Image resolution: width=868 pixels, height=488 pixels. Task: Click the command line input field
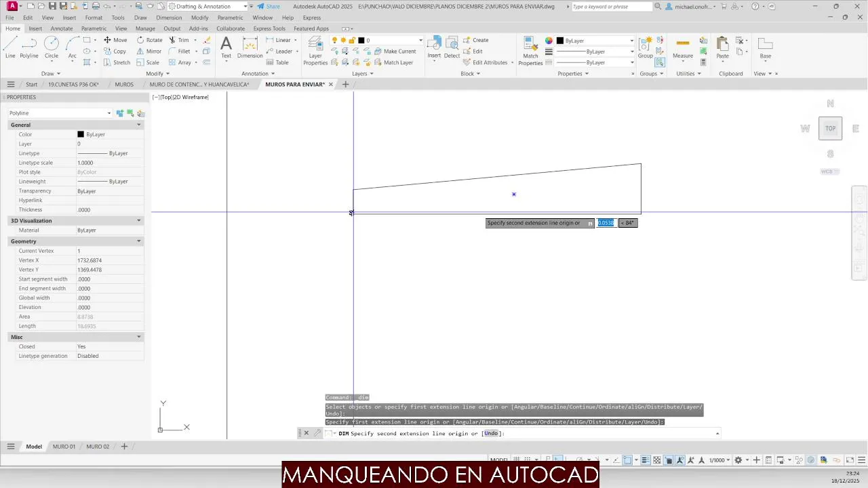tap(522, 433)
